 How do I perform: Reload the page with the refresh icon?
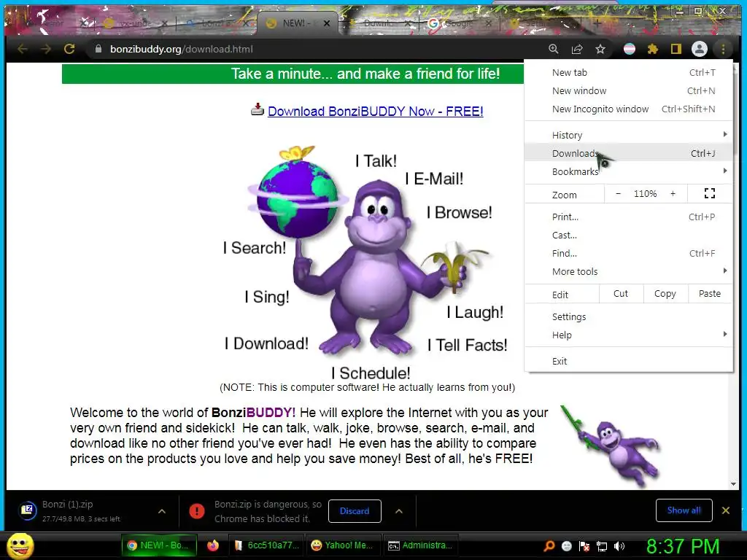tap(69, 49)
